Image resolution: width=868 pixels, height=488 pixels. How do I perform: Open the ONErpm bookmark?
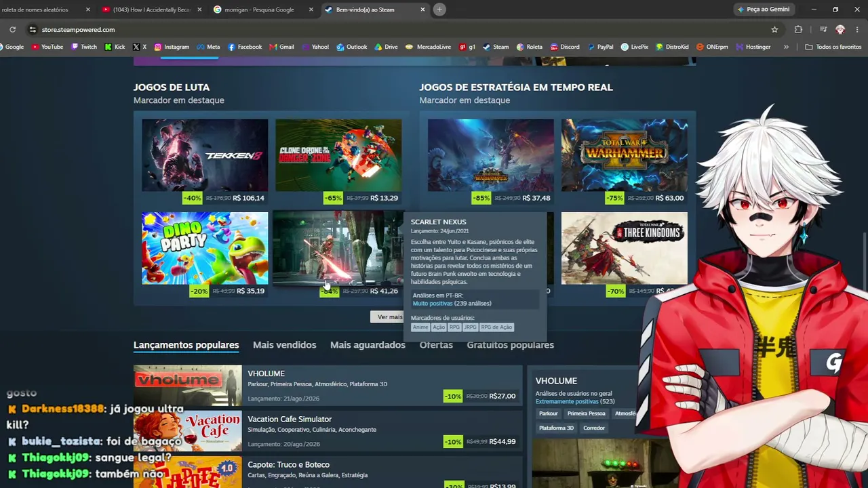click(712, 47)
